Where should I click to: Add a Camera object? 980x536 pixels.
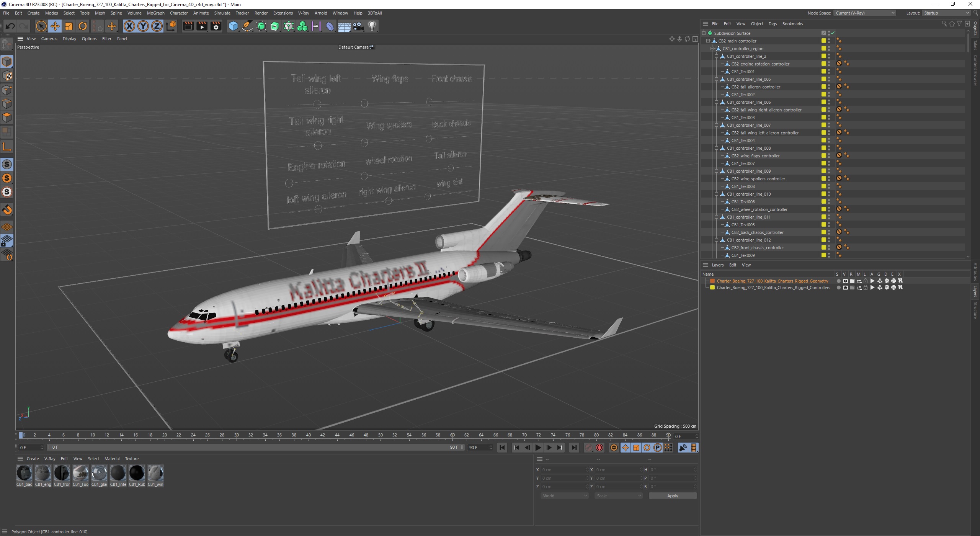click(x=358, y=26)
